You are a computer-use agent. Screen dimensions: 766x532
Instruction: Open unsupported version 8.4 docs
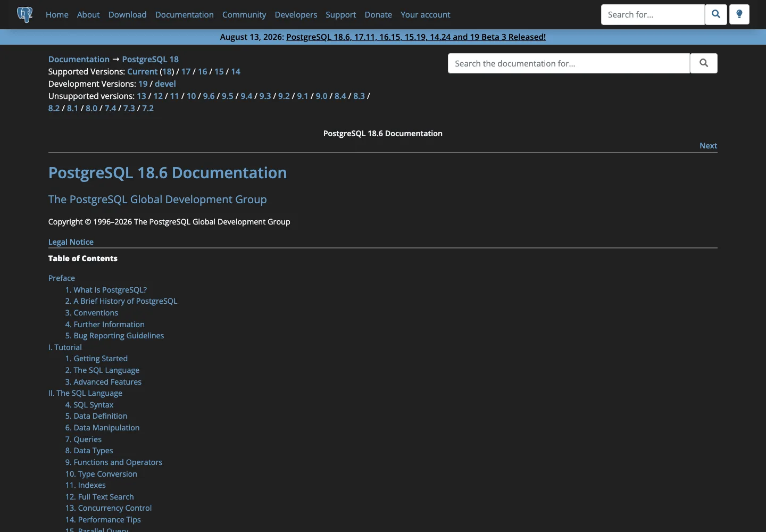click(340, 96)
